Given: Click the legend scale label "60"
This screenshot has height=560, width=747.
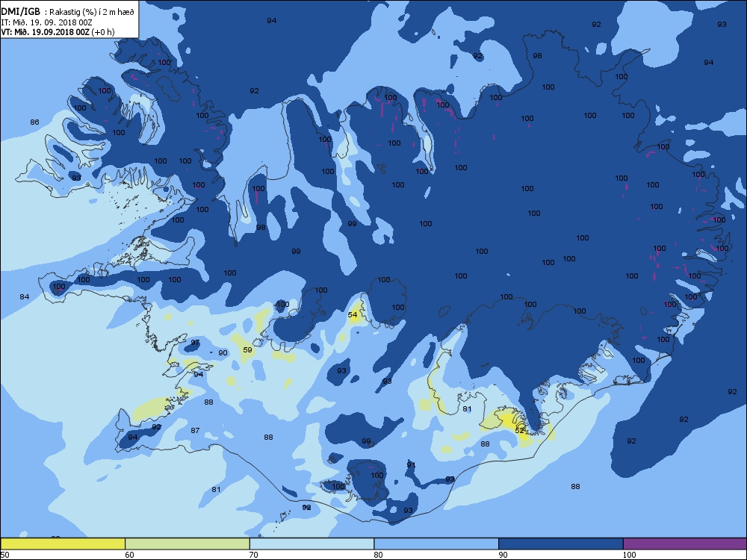Looking at the screenshot, I should [129, 555].
